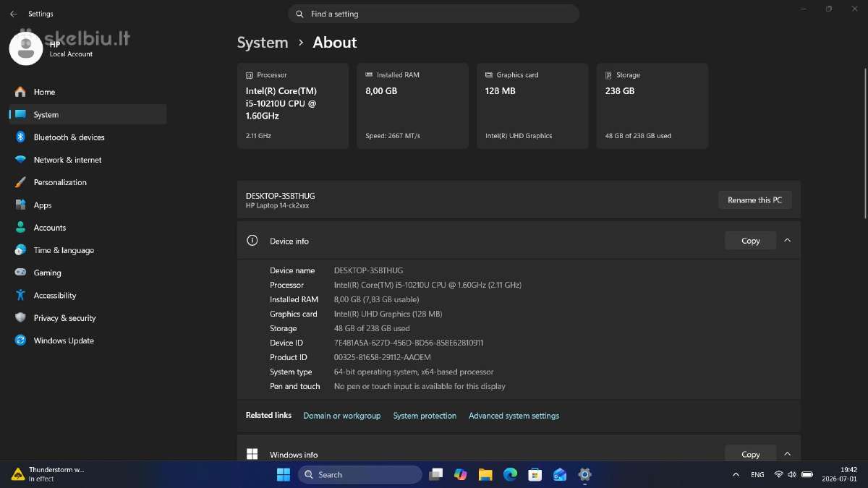Open the Apps settings page

pyautogui.click(x=88, y=205)
